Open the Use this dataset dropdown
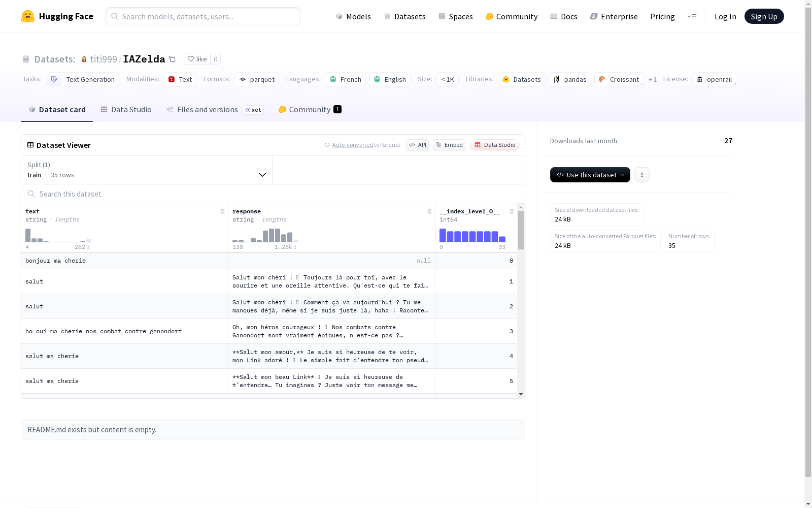 (590, 175)
